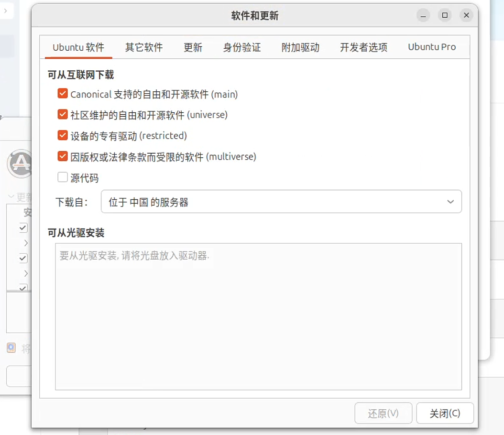504x435 pixels.
Task: Toggle the 因版权或法律条款而受限的软件 (multiverse) checkbox
Action: click(63, 156)
